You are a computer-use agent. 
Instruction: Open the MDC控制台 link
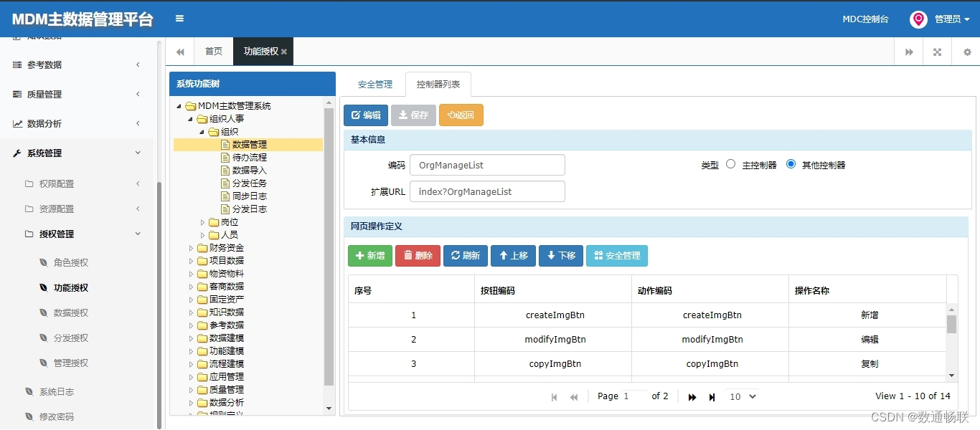(x=865, y=19)
